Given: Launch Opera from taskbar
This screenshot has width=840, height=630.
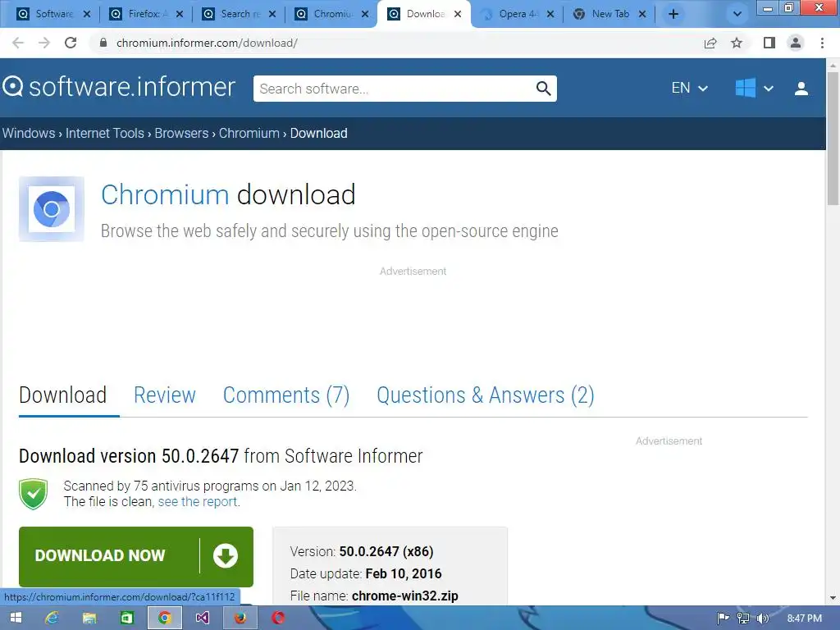Looking at the screenshot, I should click(x=278, y=618).
